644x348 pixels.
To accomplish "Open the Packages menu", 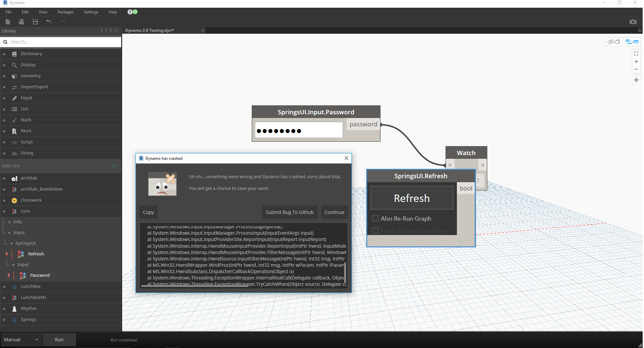I will [65, 12].
